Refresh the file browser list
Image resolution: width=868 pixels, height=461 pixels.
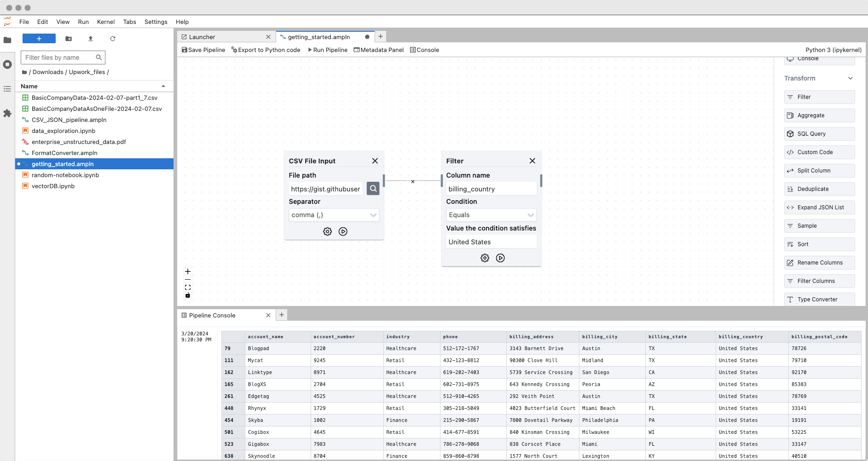tap(113, 39)
